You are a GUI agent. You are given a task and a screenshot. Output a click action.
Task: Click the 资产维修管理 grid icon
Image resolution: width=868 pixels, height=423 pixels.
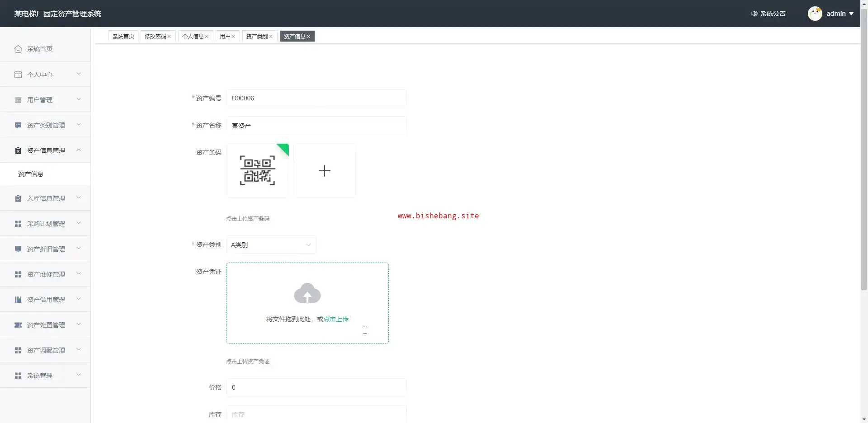(x=18, y=274)
